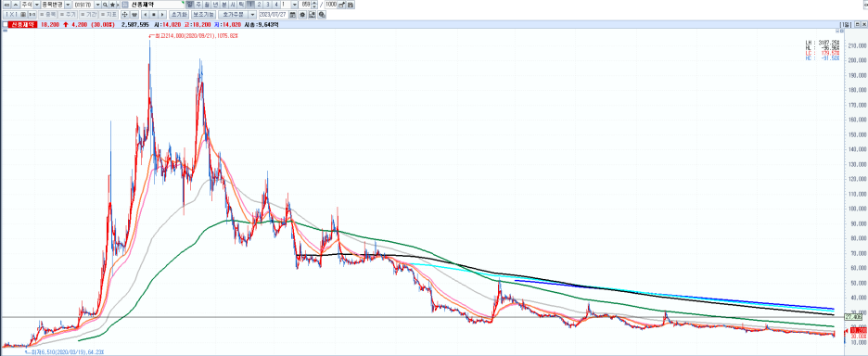Click the chain link icon in the top toolbar
868x356 pixels.
[7, 5]
